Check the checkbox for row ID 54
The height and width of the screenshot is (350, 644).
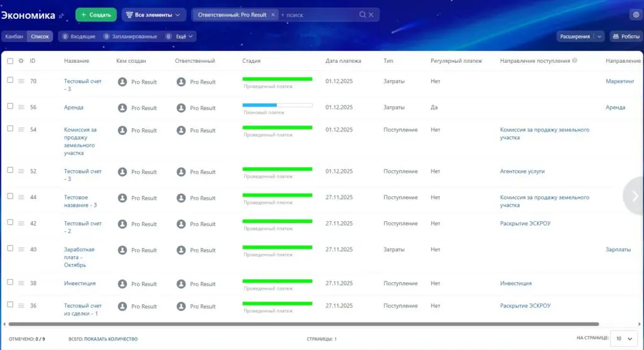(10, 128)
